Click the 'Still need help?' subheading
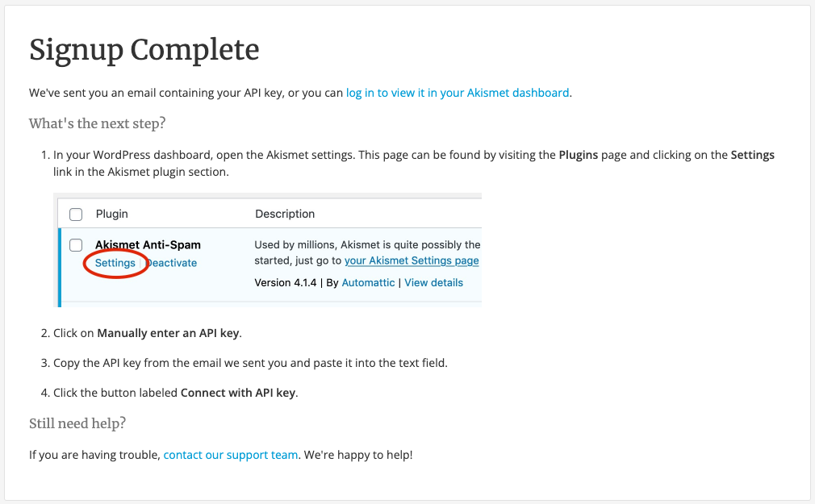This screenshot has width=815, height=504. (77, 423)
